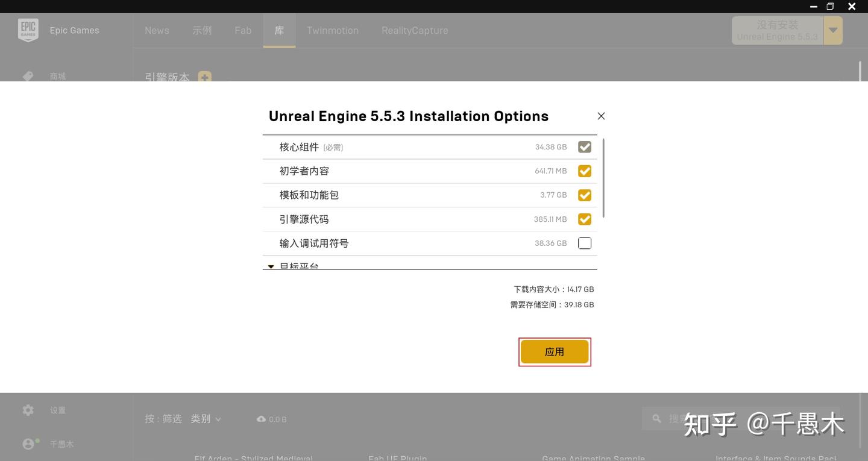The width and height of the screenshot is (868, 461).
Task: Switch to the 示例 tab
Action: pyautogui.click(x=202, y=30)
